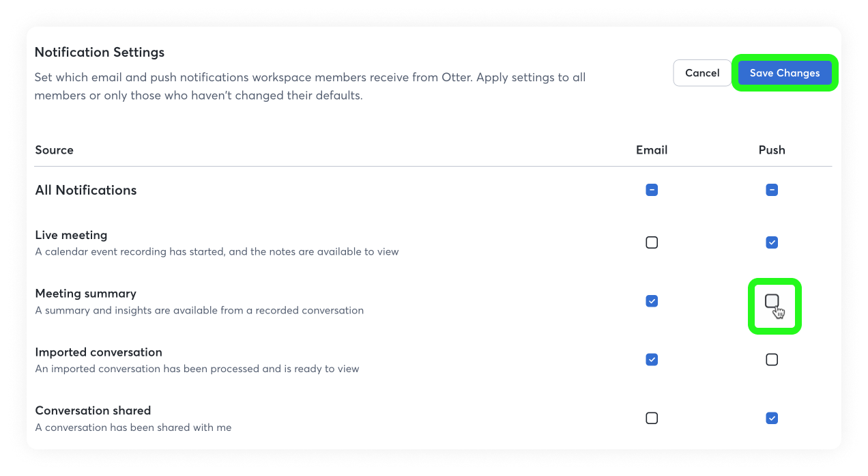The width and height of the screenshot is (868, 476).
Task: Click the Email column header
Action: click(652, 150)
